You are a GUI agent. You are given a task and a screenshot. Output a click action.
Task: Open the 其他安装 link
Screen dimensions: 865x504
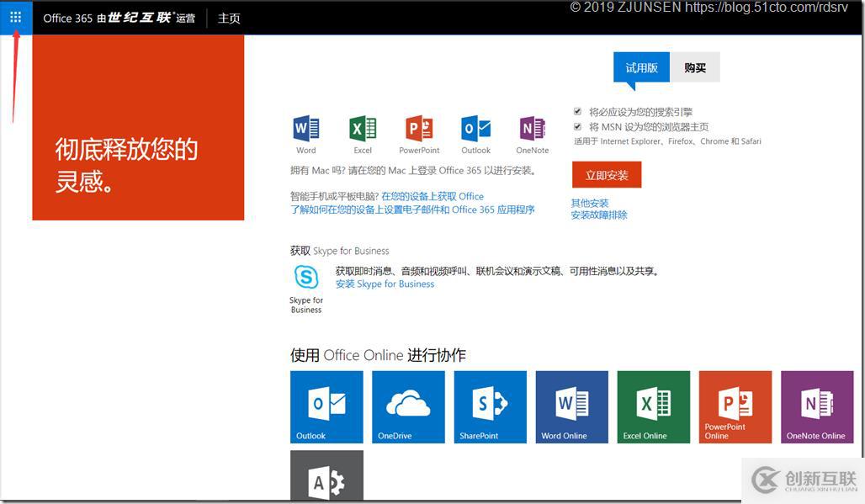click(x=590, y=203)
